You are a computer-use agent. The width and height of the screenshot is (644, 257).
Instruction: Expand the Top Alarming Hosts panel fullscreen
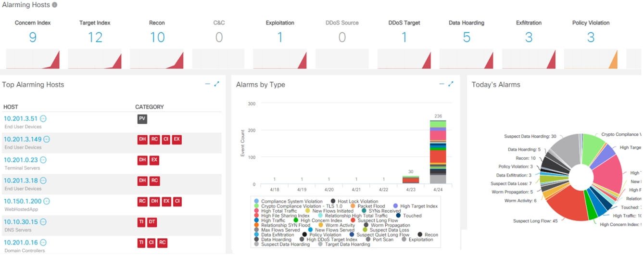[x=216, y=84]
